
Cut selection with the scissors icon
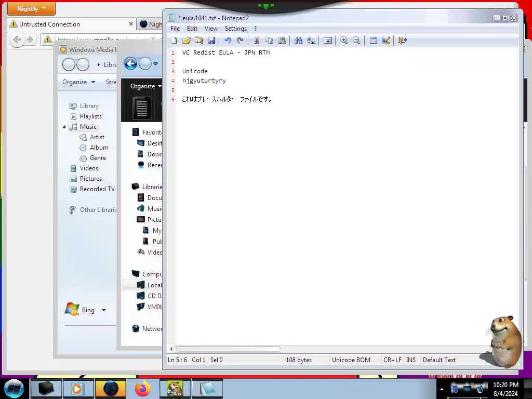point(257,41)
